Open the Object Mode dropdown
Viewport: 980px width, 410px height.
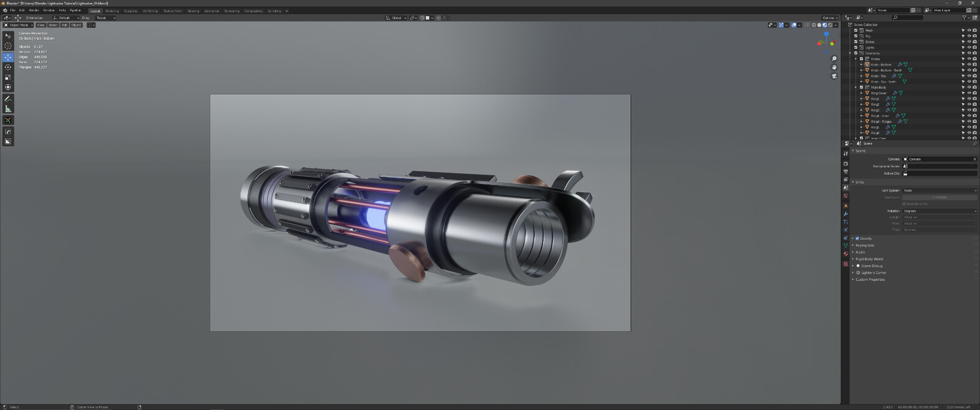(x=18, y=25)
